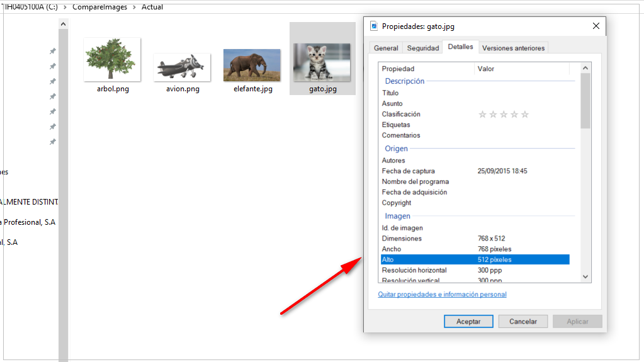Image resolution: width=644 pixels, height=362 pixels.
Task: Select the avion.png airplane thumbnail
Action: 182,66
